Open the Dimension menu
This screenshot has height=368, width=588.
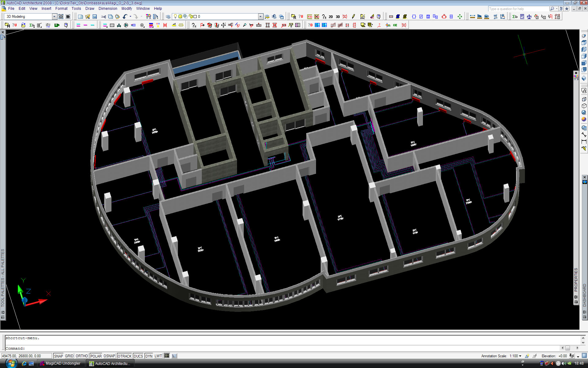click(107, 9)
